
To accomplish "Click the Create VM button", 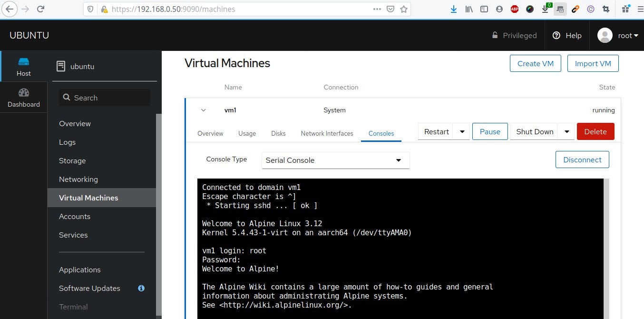I will coord(535,63).
